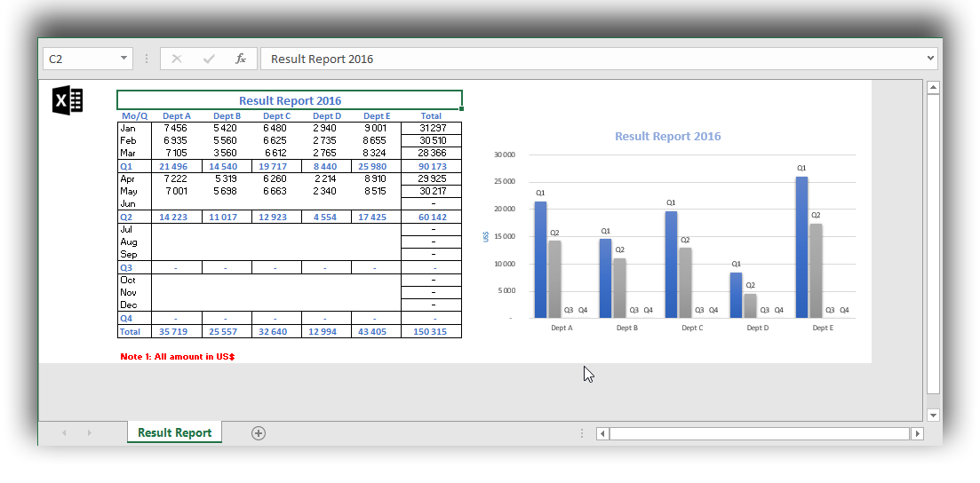
Task: Select the Q1 total 90 173
Action: pyautogui.click(x=431, y=166)
